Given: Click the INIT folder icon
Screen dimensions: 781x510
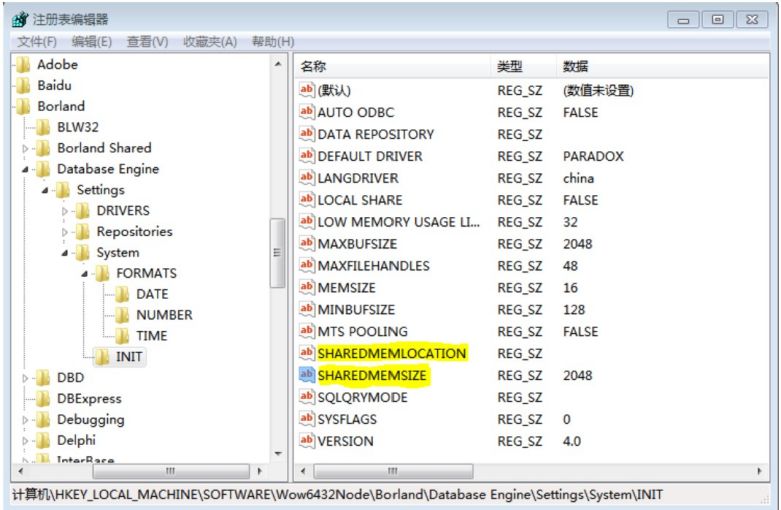Looking at the screenshot, I should [x=103, y=357].
